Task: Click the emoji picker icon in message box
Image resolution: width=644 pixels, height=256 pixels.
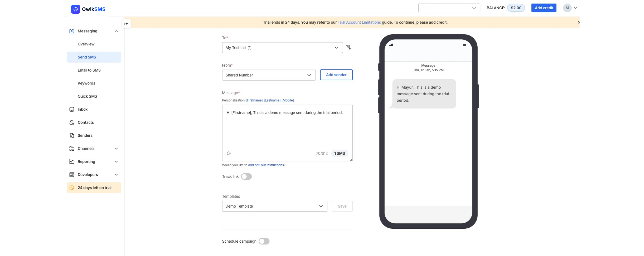Action: [x=228, y=153]
